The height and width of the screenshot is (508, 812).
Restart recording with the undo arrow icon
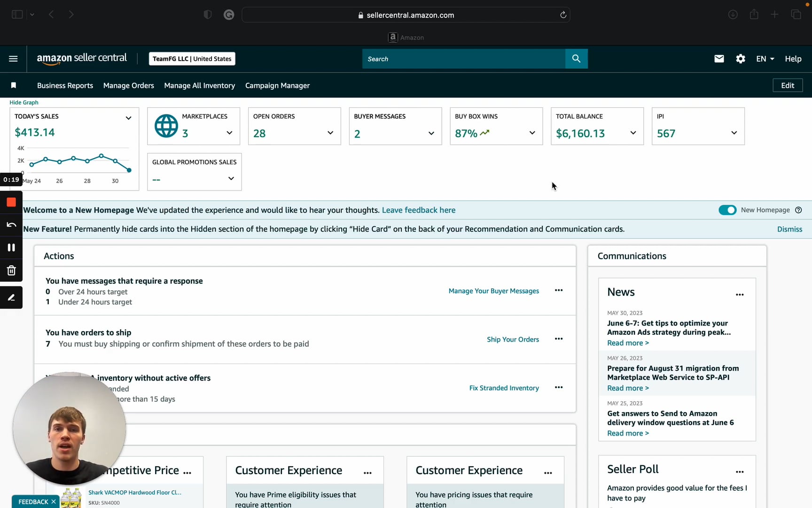coord(11,225)
